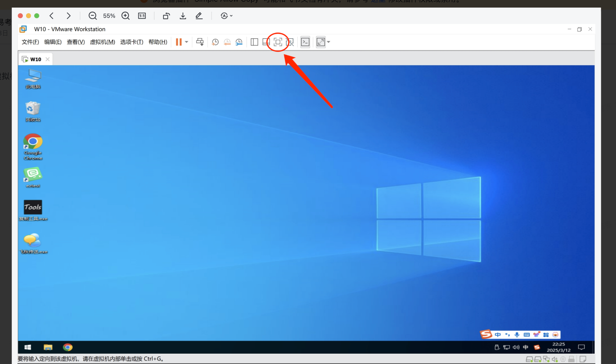Click the edit pencil icon
This screenshot has height=364, width=616.
click(x=199, y=16)
